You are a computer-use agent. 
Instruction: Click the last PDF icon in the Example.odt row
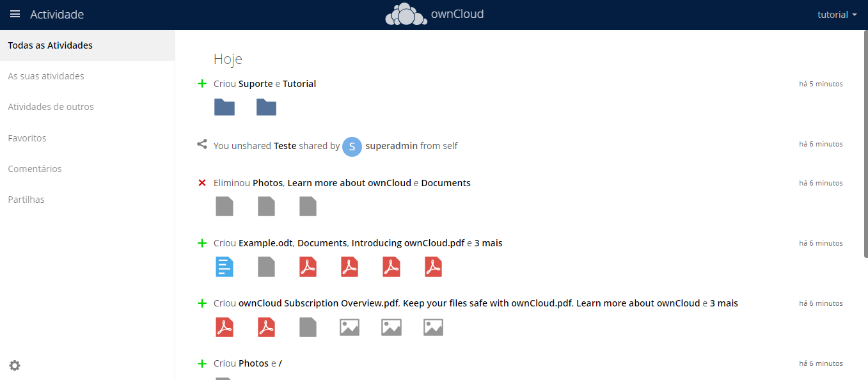(433, 266)
